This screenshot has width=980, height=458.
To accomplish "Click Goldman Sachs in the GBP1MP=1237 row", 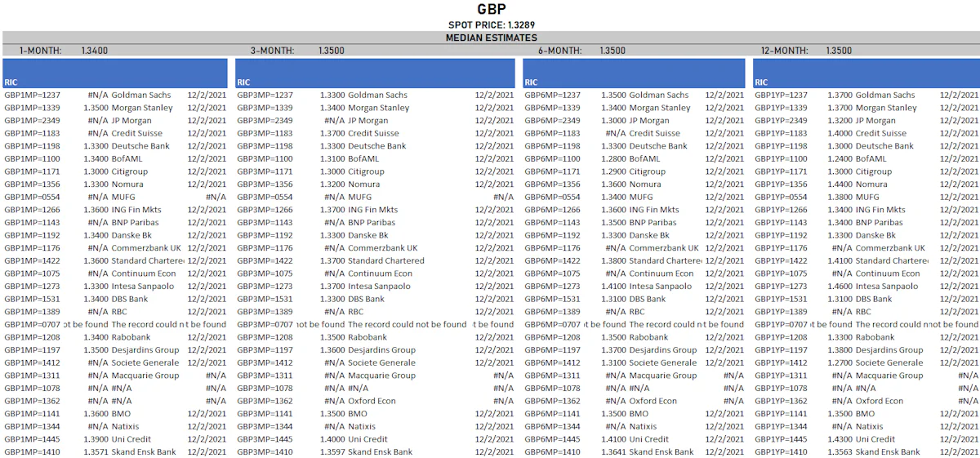I will [x=141, y=96].
